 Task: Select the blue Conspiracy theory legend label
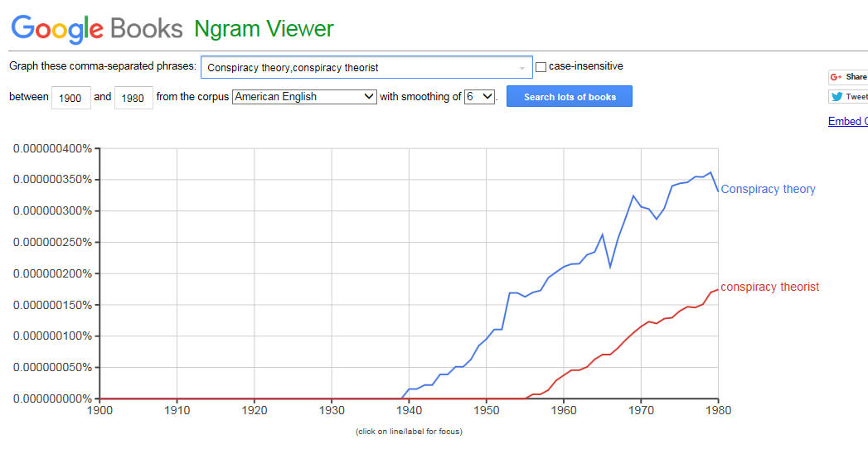(768, 189)
